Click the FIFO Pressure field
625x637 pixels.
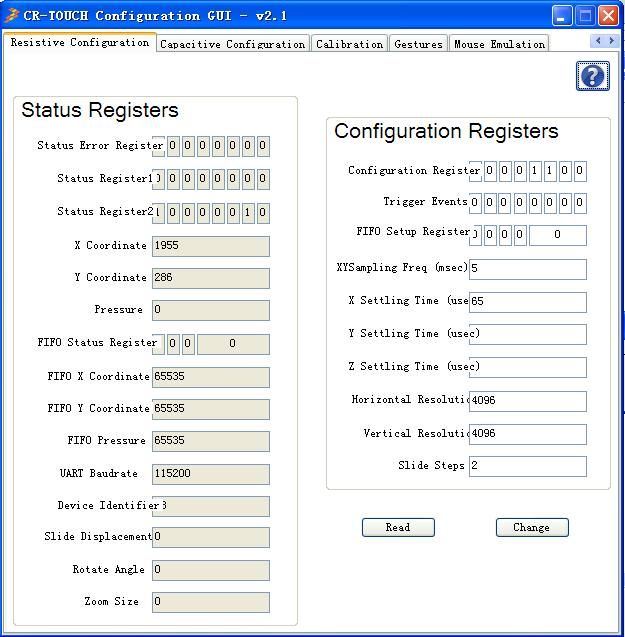point(211,441)
